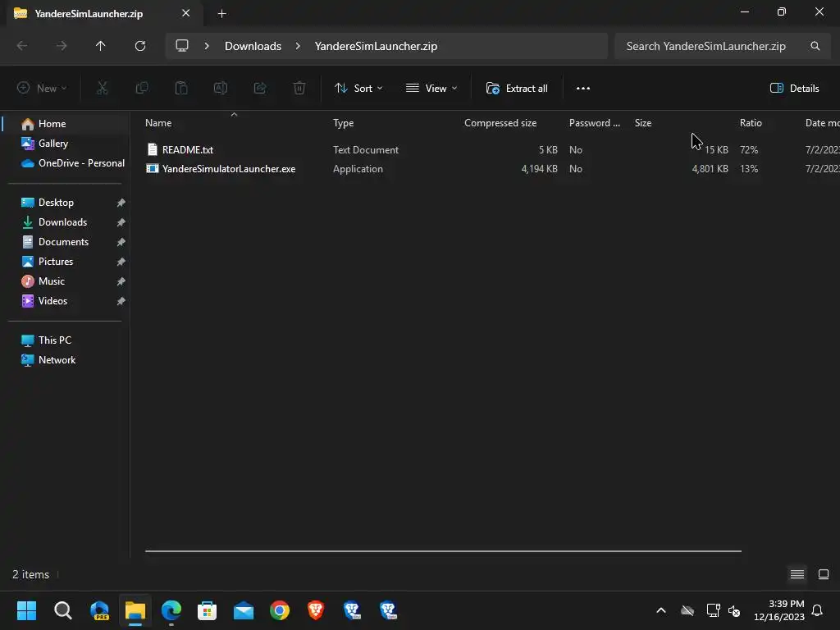
Task: Switch to details list view icon in status bar
Action: point(797,574)
